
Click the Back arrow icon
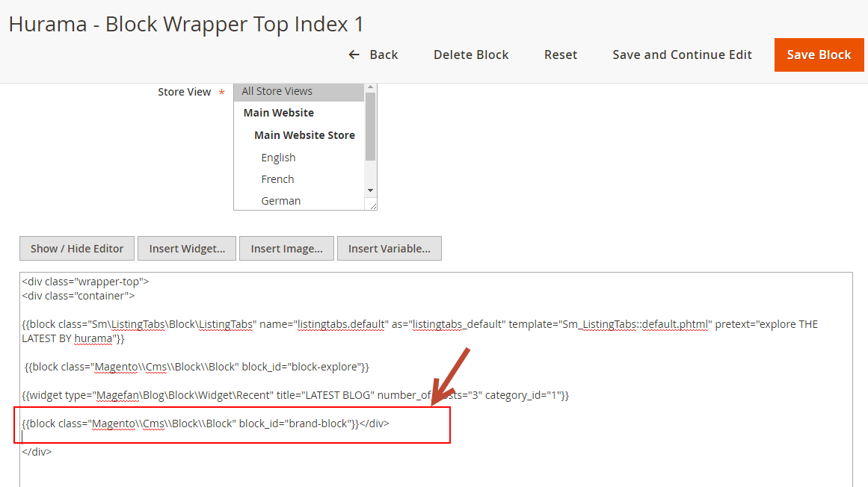point(354,55)
